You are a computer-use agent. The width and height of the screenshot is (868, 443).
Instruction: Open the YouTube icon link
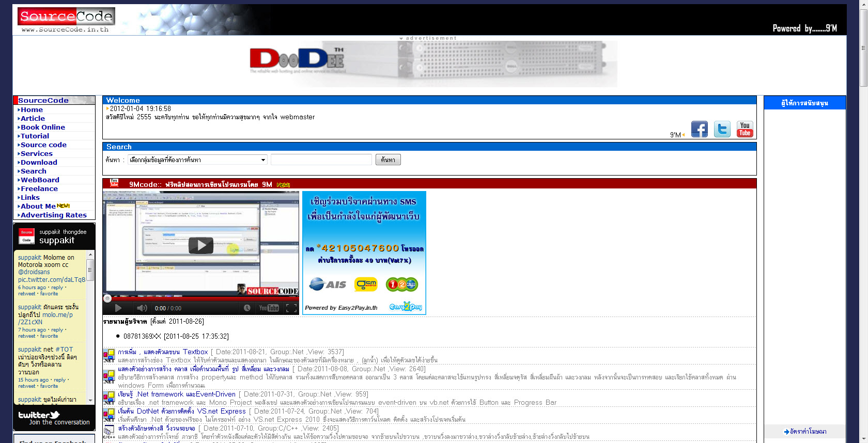point(745,129)
